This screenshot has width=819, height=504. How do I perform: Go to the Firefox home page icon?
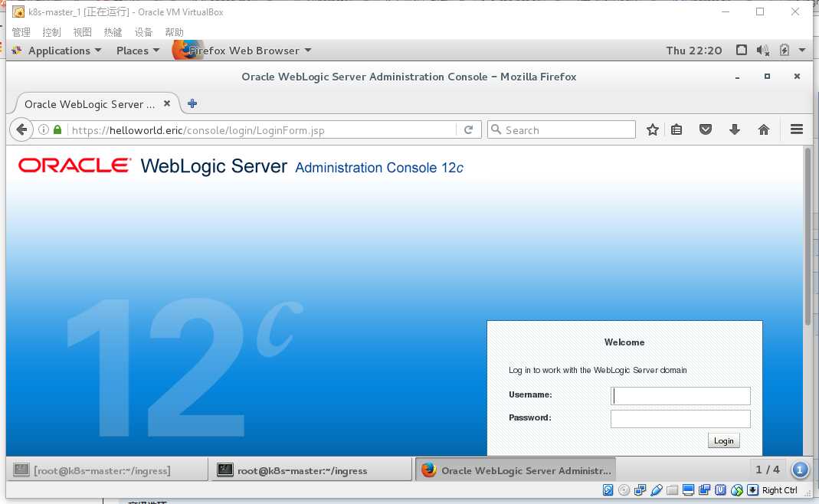[x=764, y=129]
